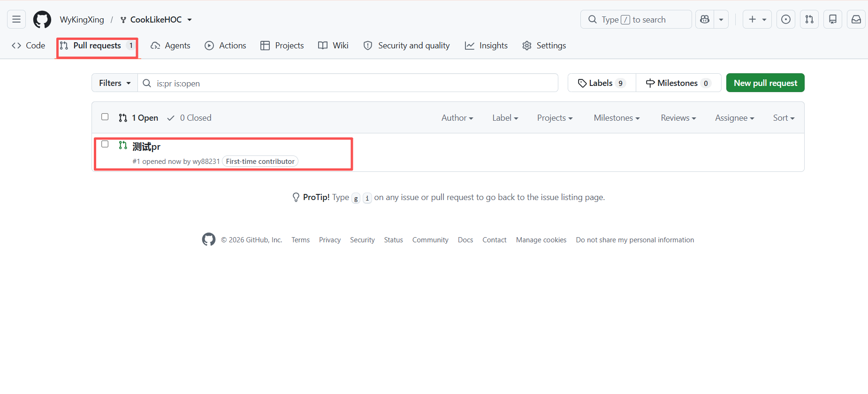Open CookLikeHOC repository link
The height and width of the screenshot is (394, 868).
(156, 19)
